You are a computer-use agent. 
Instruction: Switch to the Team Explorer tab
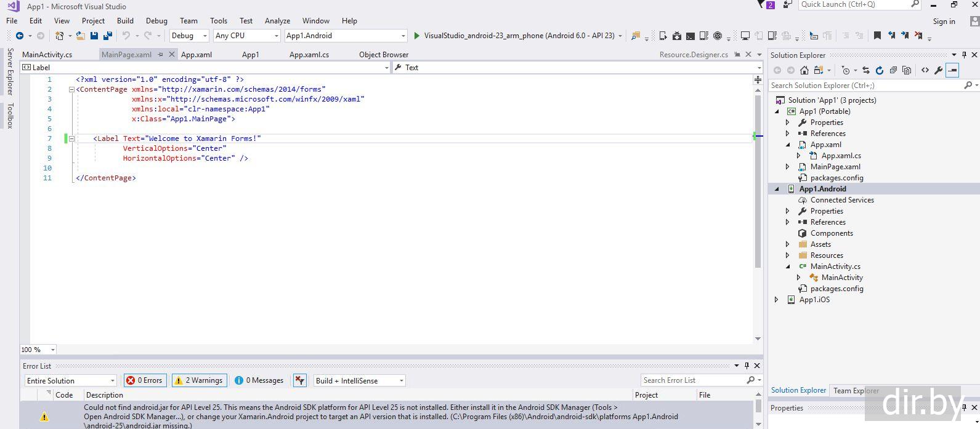coord(856,390)
